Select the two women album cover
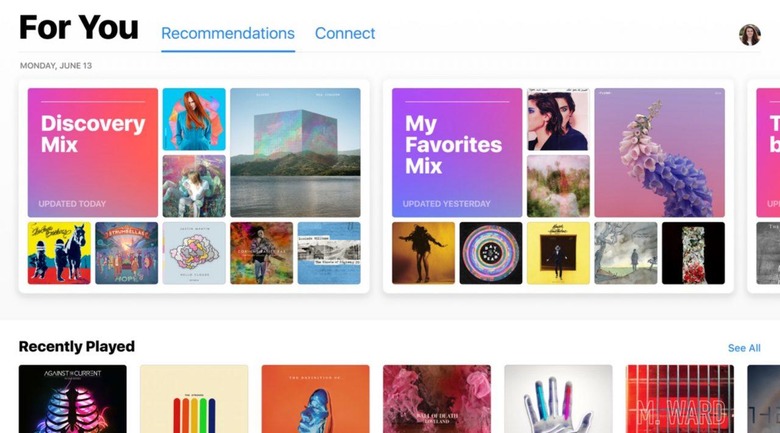 (x=559, y=119)
